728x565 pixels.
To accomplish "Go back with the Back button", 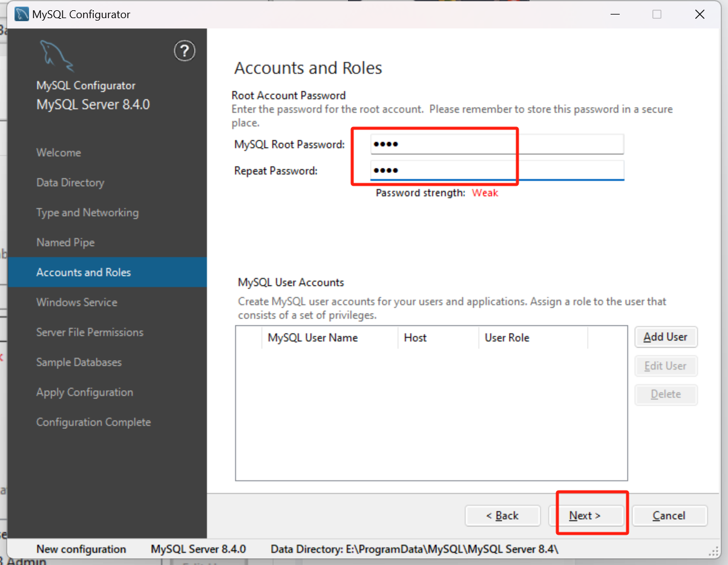I will click(502, 515).
